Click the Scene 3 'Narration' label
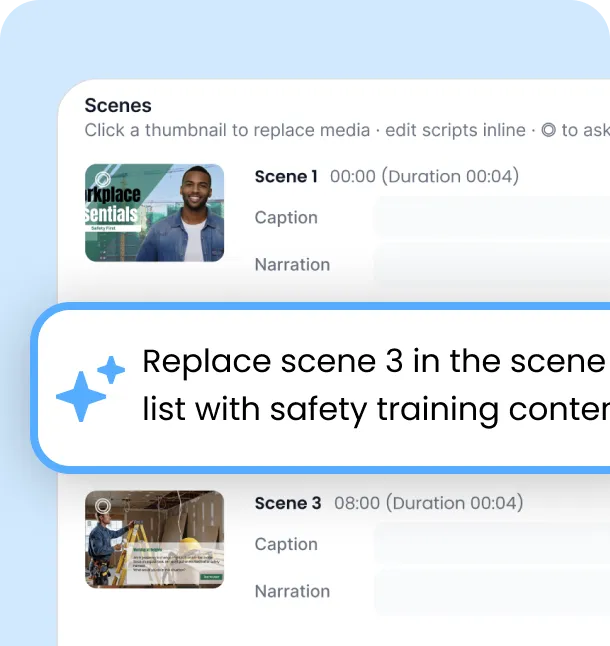 coord(292,592)
